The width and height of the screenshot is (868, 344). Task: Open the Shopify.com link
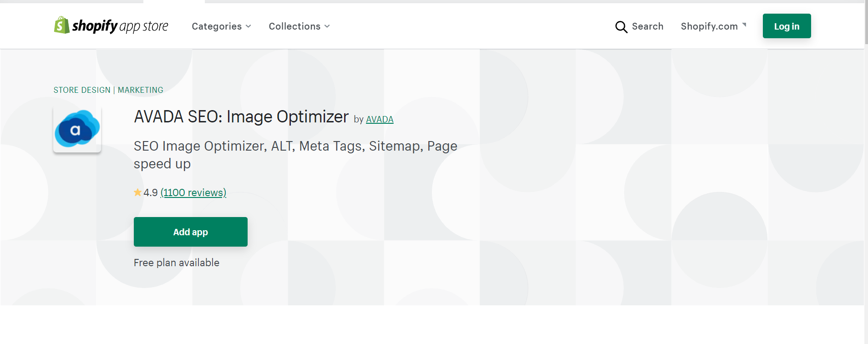[x=713, y=26]
